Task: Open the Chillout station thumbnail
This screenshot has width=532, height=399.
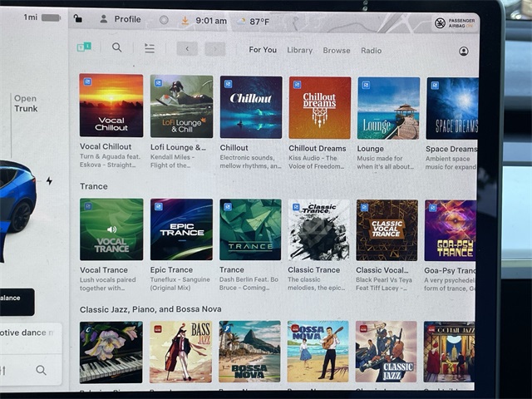Action: point(251,107)
